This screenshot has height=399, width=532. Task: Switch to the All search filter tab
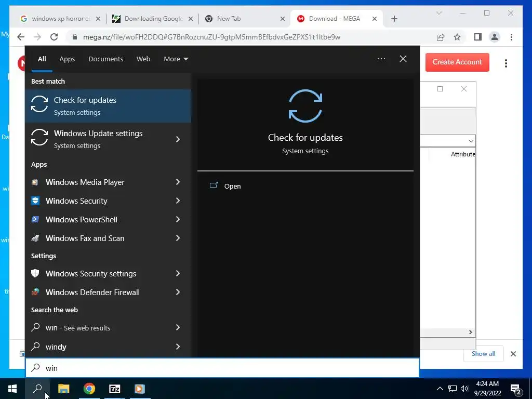pyautogui.click(x=42, y=59)
